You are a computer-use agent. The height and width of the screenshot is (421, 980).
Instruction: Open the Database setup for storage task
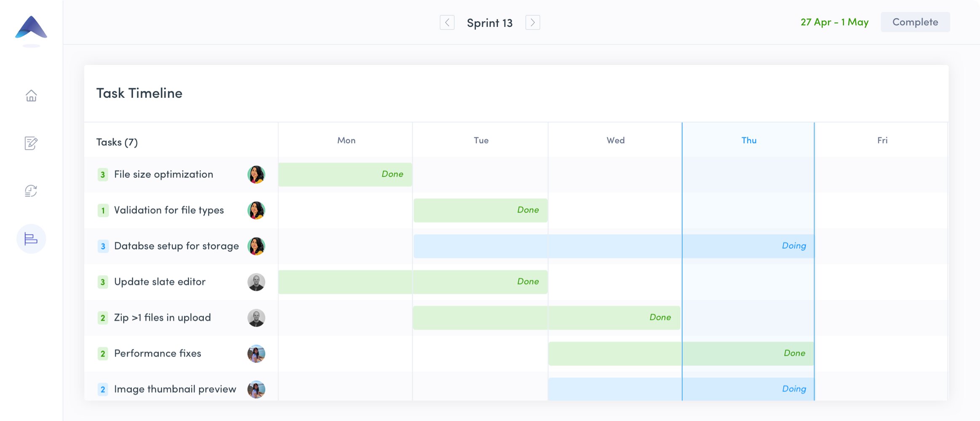(176, 246)
